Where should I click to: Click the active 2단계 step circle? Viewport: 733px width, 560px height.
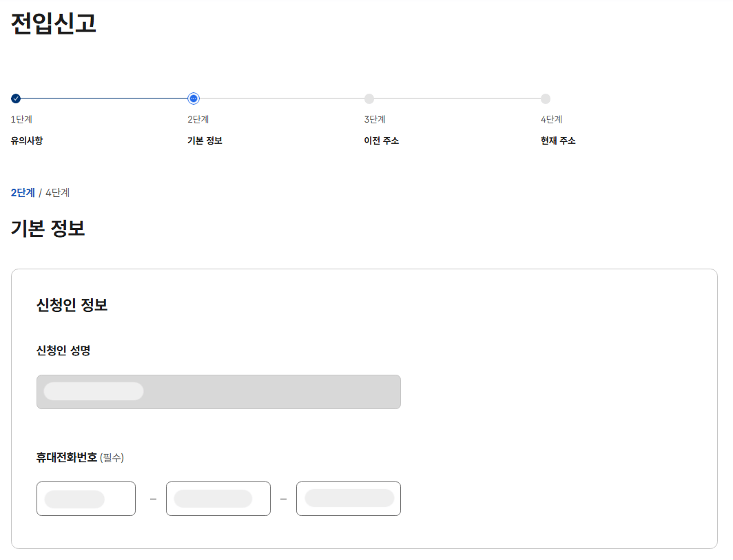tap(192, 98)
